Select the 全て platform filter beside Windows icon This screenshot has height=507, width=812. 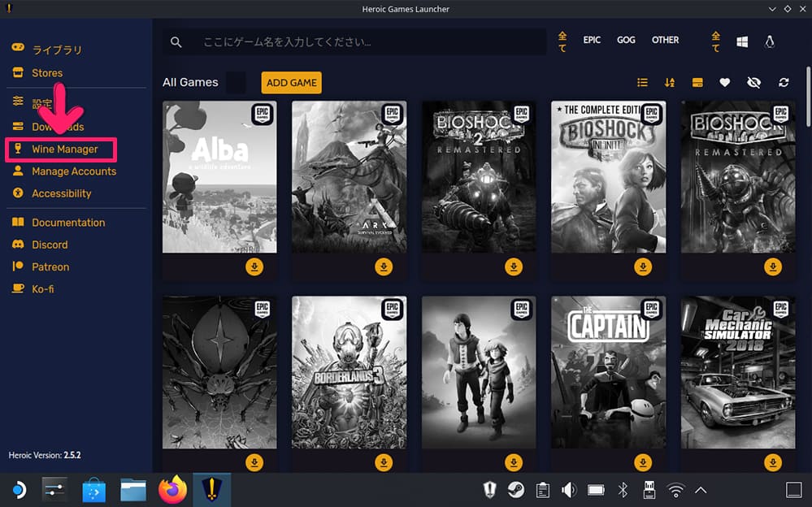point(715,41)
